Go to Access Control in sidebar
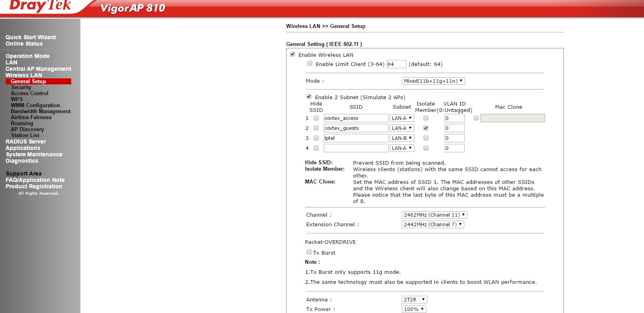 tap(30, 94)
